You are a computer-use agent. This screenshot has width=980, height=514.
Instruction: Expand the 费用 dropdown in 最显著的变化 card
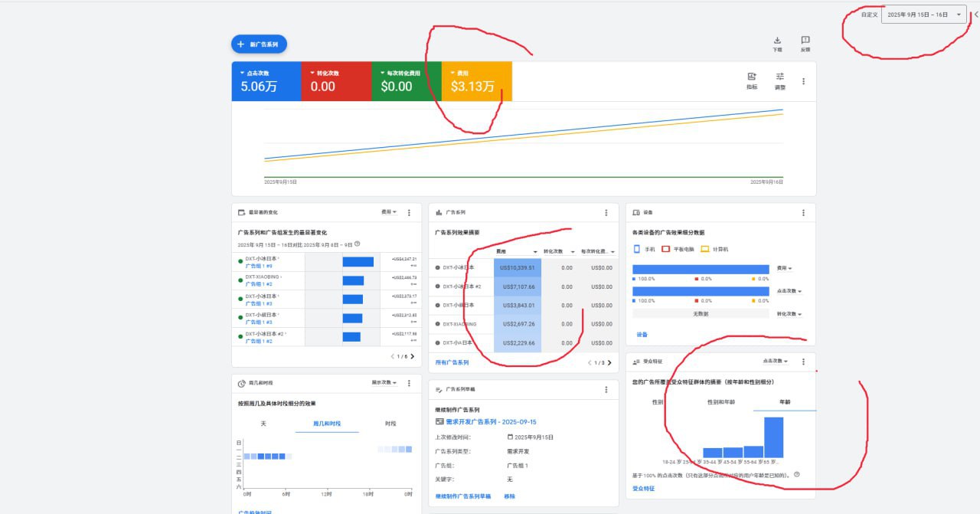click(x=389, y=212)
